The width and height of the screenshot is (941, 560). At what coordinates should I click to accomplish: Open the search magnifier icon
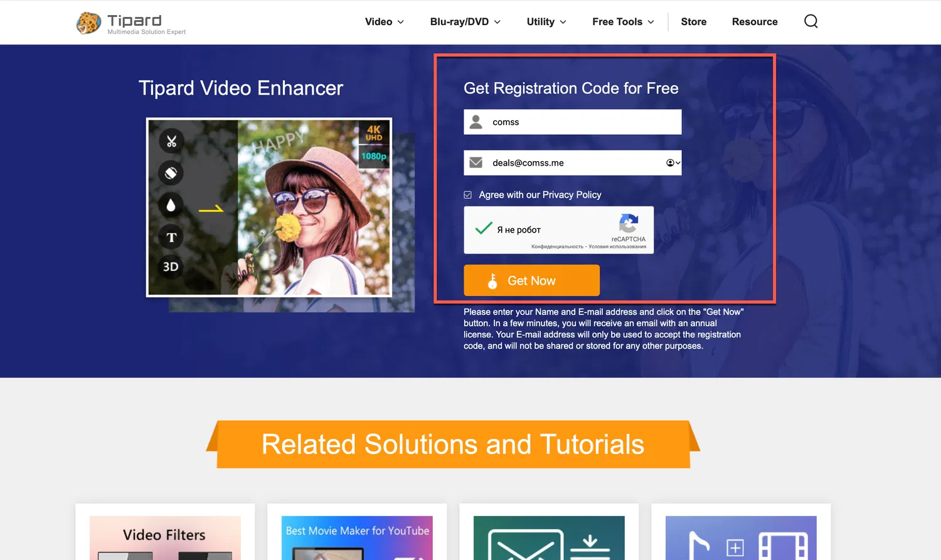coord(811,21)
